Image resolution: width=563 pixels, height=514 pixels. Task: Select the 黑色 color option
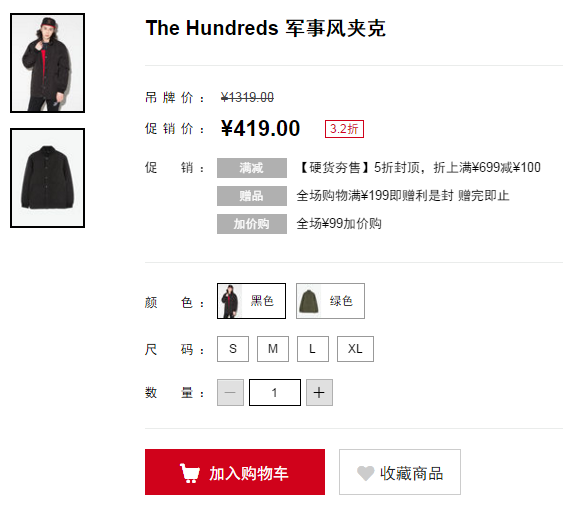coord(251,301)
